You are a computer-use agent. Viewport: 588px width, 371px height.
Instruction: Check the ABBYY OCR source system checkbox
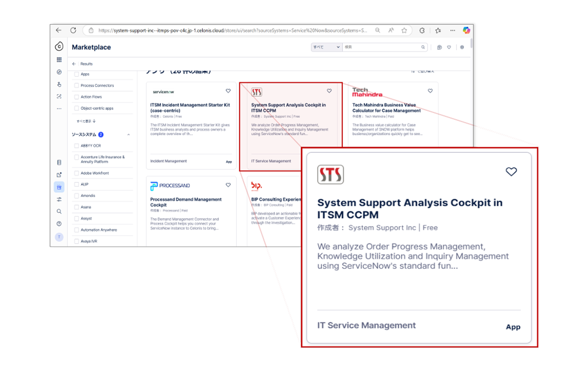tap(76, 146)
